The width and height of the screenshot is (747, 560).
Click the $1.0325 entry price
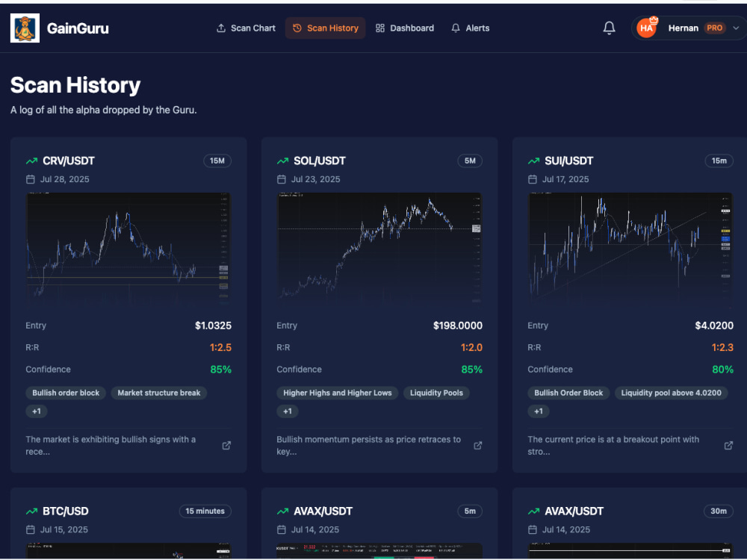(x=213, y=326)
